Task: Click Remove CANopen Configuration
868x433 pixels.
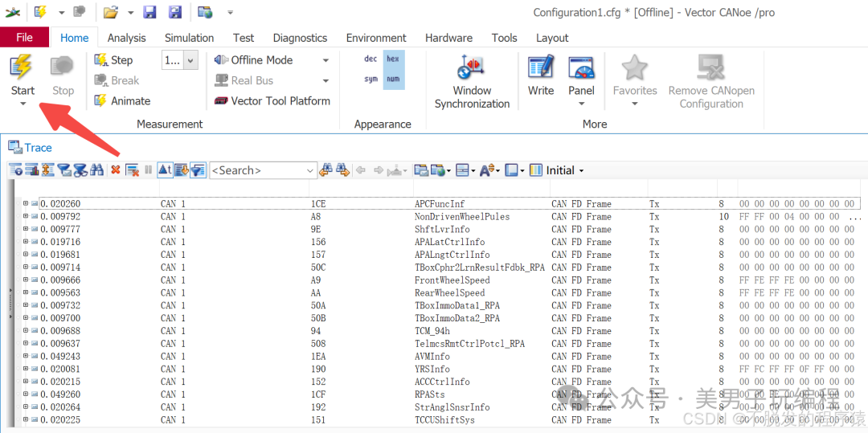Action: [x=711, y=83]
